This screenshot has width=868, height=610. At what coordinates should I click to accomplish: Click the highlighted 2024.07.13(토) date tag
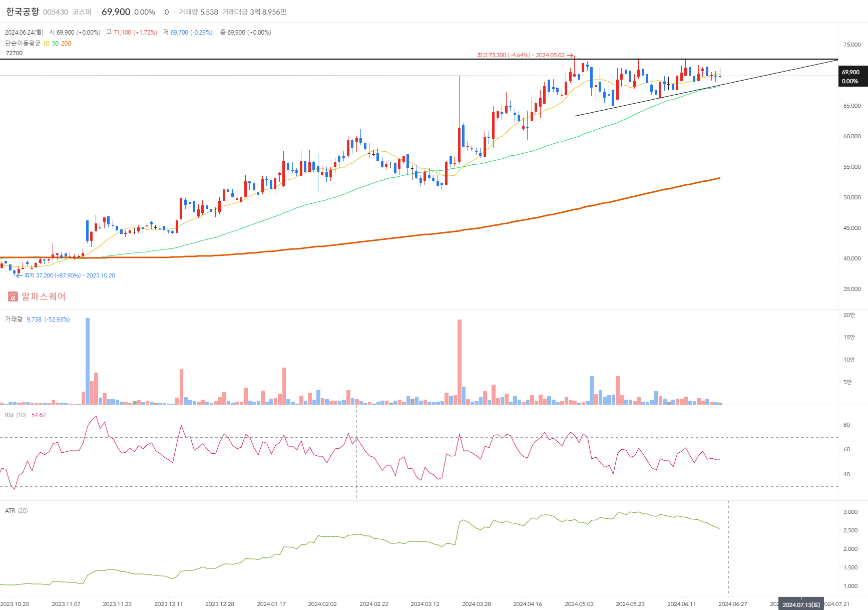(x=801, y=604)
